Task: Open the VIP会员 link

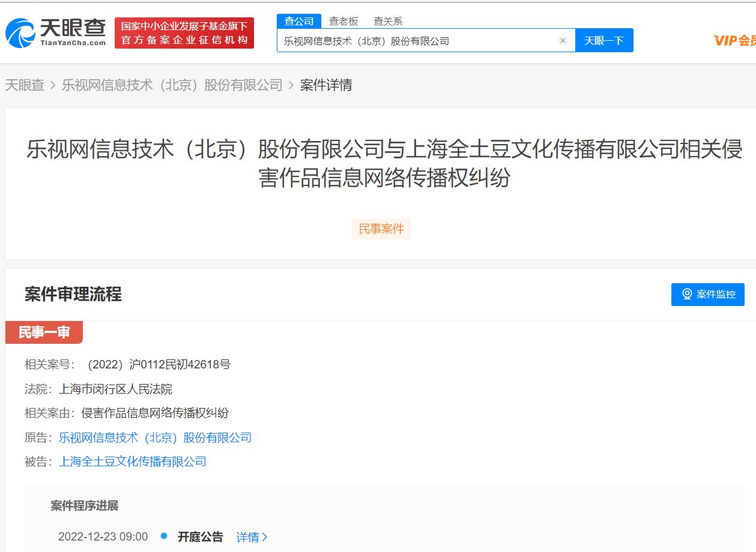Action: tap(735, 40)
